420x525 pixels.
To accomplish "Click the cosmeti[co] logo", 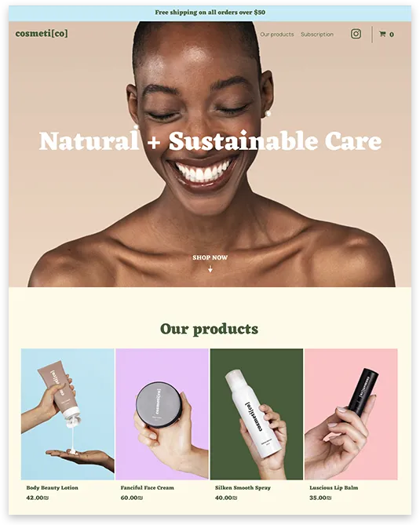I will pos(42,34).
